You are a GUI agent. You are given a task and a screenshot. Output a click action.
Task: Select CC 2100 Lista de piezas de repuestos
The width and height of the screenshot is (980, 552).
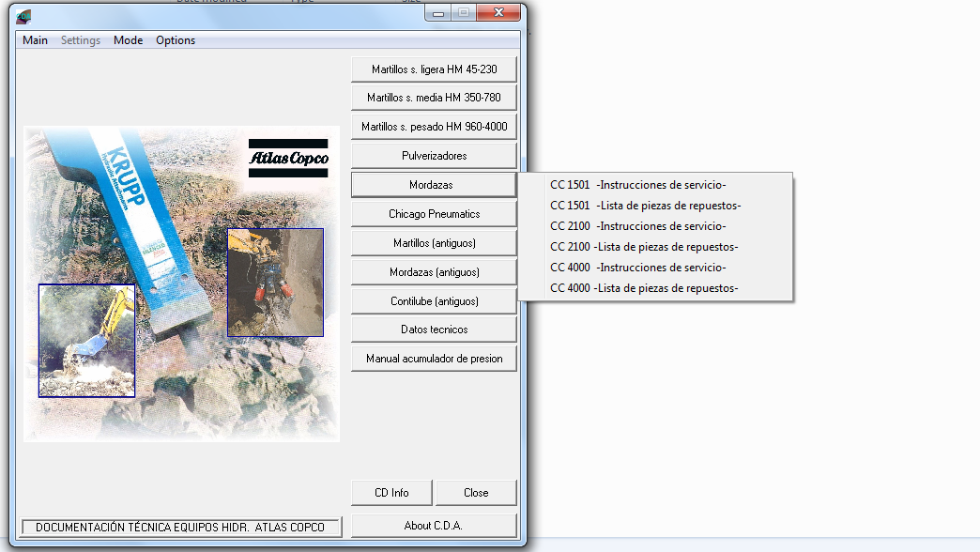655,247
